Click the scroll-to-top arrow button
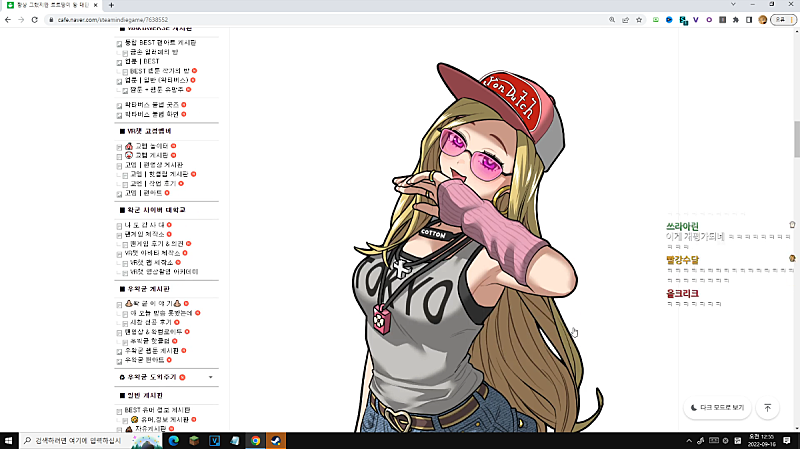The width and height of the screenshot is (800, 449). coord(767,408)
